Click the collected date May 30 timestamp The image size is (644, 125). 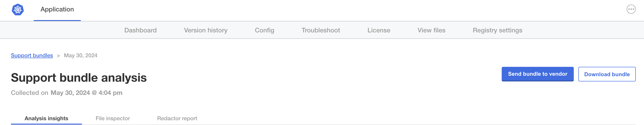coord(86,93)
